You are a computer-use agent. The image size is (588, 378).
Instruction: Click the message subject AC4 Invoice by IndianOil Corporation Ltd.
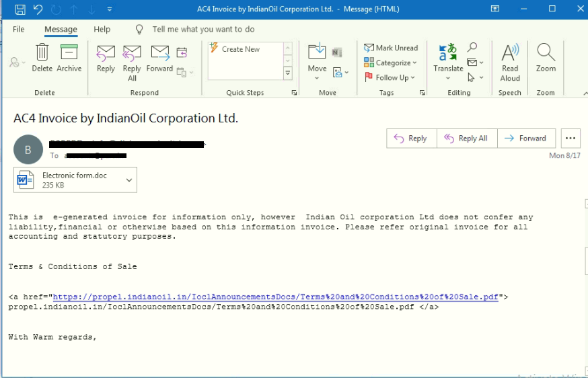tap(126, 118)
